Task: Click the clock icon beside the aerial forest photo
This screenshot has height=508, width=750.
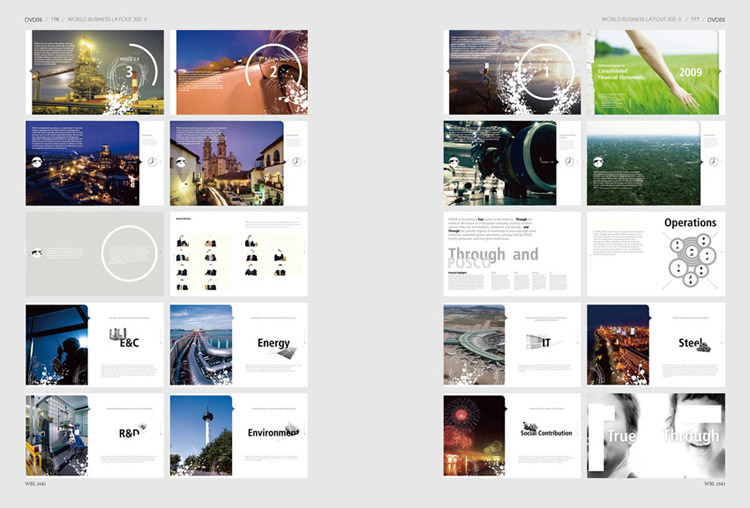Action: tap(713, 162)
